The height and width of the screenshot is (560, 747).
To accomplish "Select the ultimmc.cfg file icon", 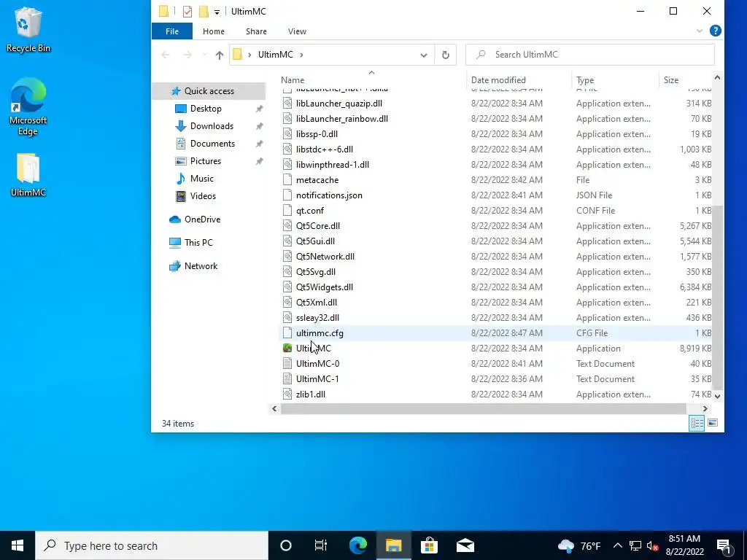I will coord(287,332).
